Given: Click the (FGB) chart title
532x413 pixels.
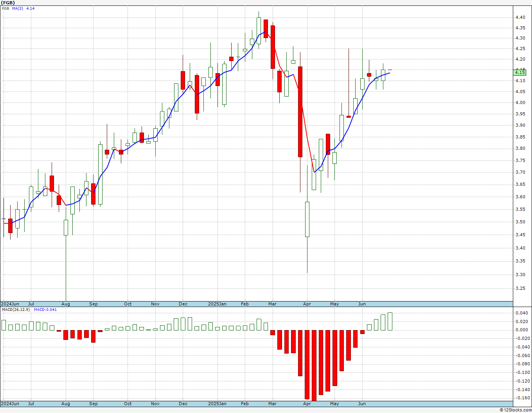Looking at the screenshot, I should point(8,2).
